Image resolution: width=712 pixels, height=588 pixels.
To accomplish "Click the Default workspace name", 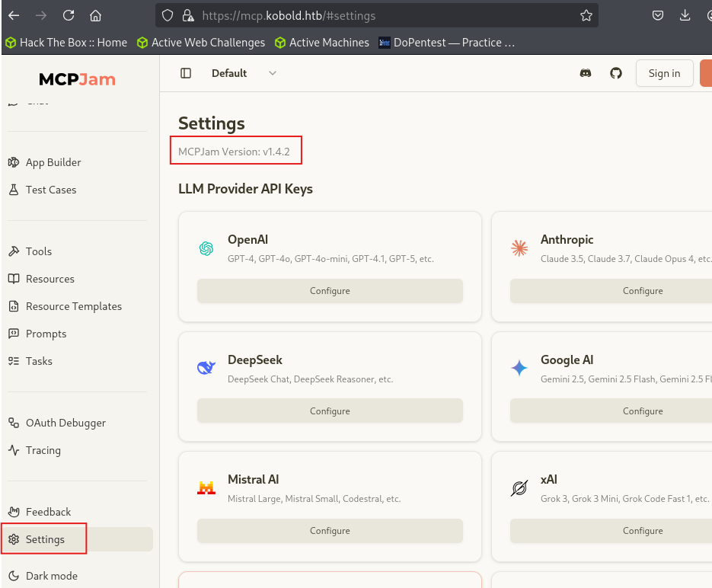I will (x=229, y=73).
